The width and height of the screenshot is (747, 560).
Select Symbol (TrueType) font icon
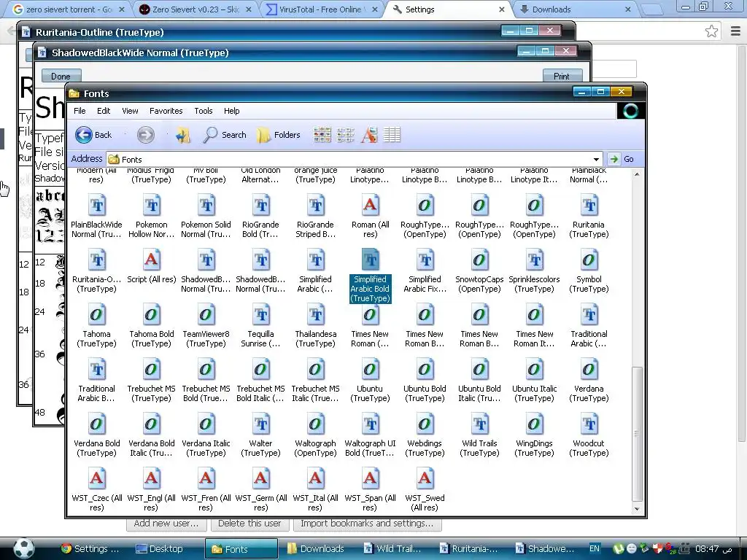pyautogui.click(x=589, y=260)
